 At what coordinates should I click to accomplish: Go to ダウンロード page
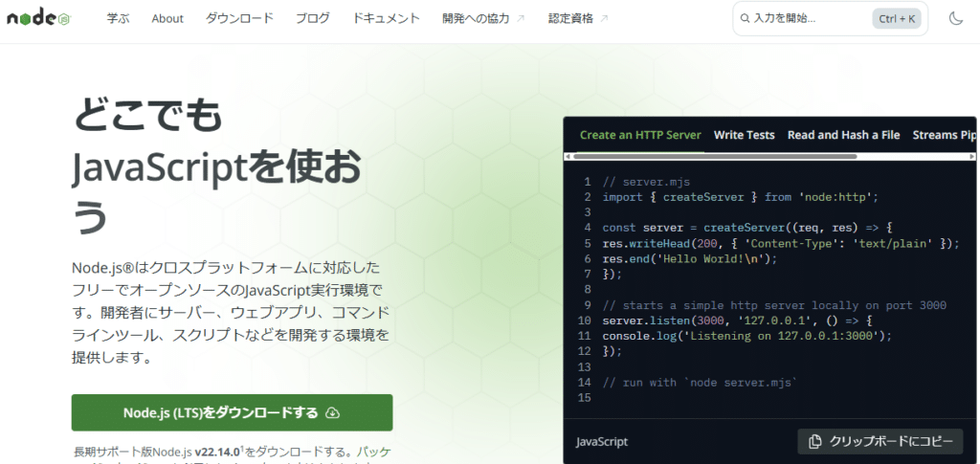239,19
